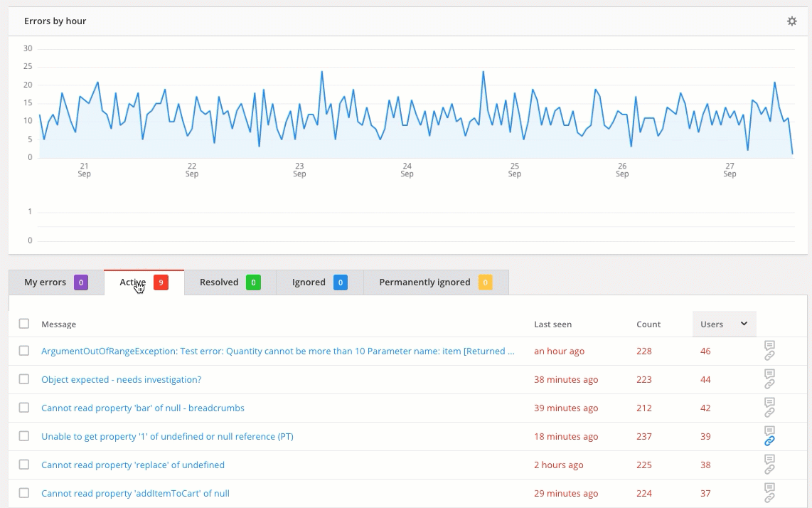The height and width of the screenshot is (508, 812).
Task: Click '2 hours ago' last seen value
Action: (559, 465)
